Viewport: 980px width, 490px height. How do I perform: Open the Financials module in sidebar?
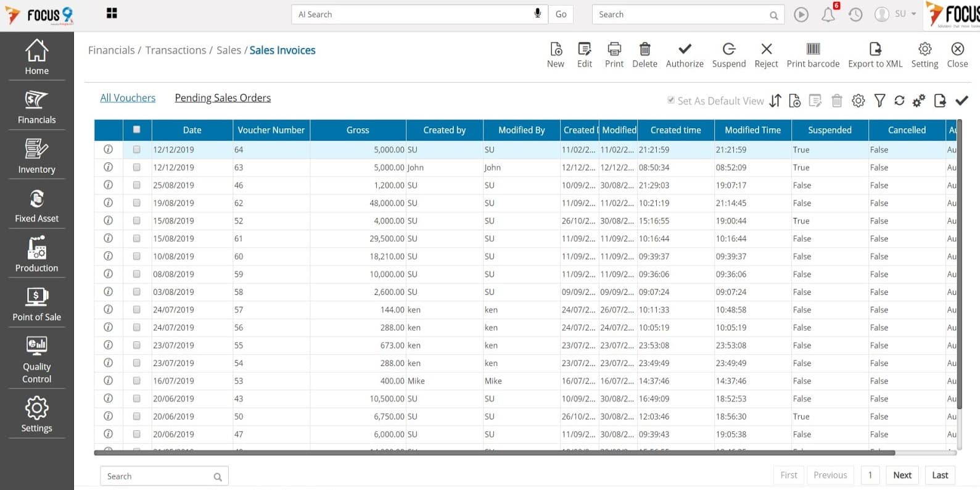coord(36,107)
